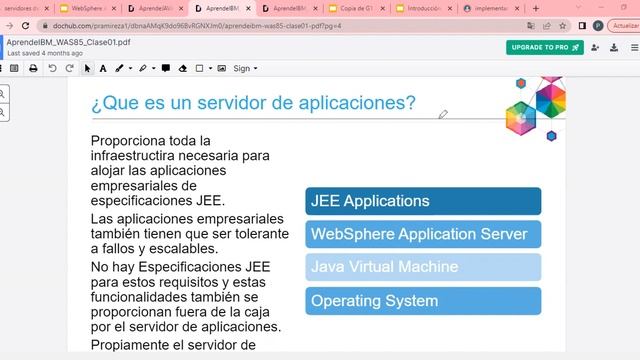The width and height of the screenshot is (640, 360).
Task: Switch to the Copia de G1 tab
Action: click(x=357, y=8)
